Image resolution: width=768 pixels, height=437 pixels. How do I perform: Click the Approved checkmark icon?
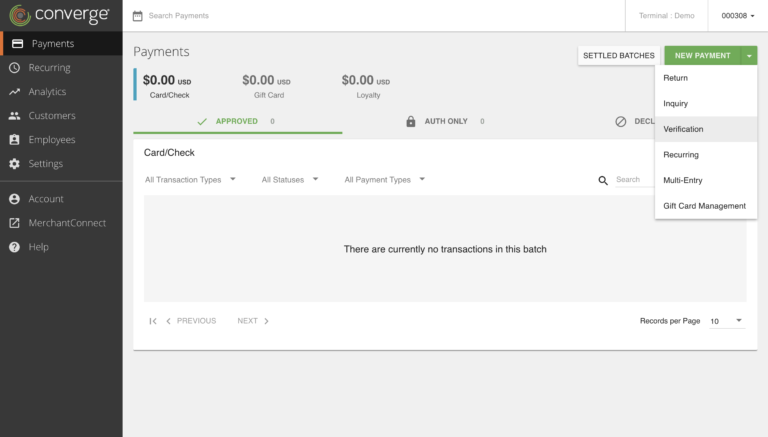coord(202,121)
